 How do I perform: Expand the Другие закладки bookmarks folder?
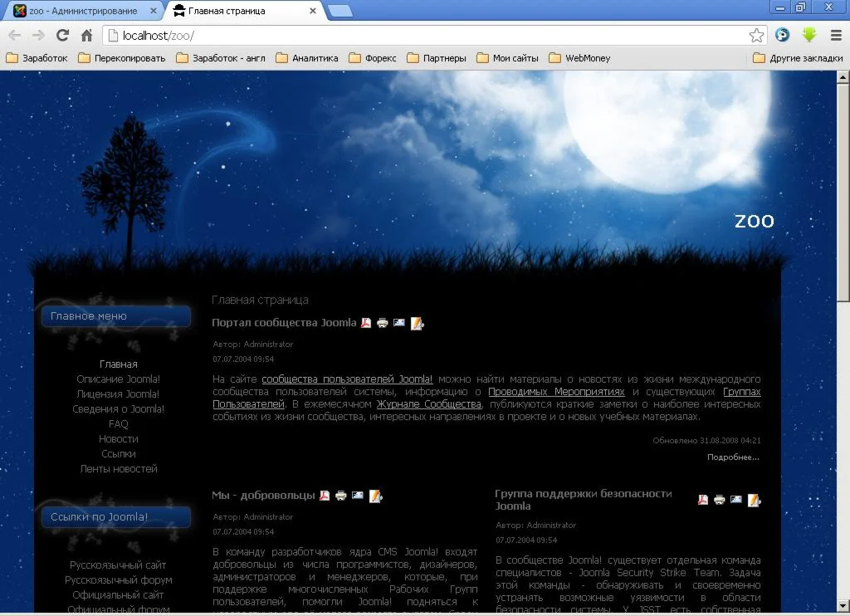[794, 58]
